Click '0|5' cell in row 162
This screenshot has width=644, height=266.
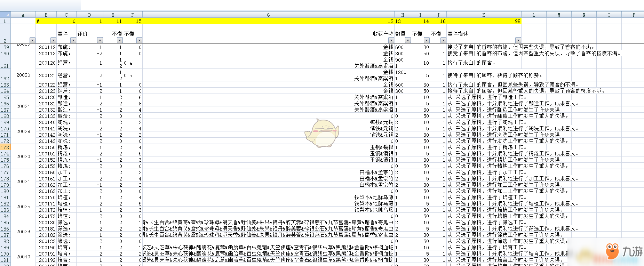(x=133, y=75)
